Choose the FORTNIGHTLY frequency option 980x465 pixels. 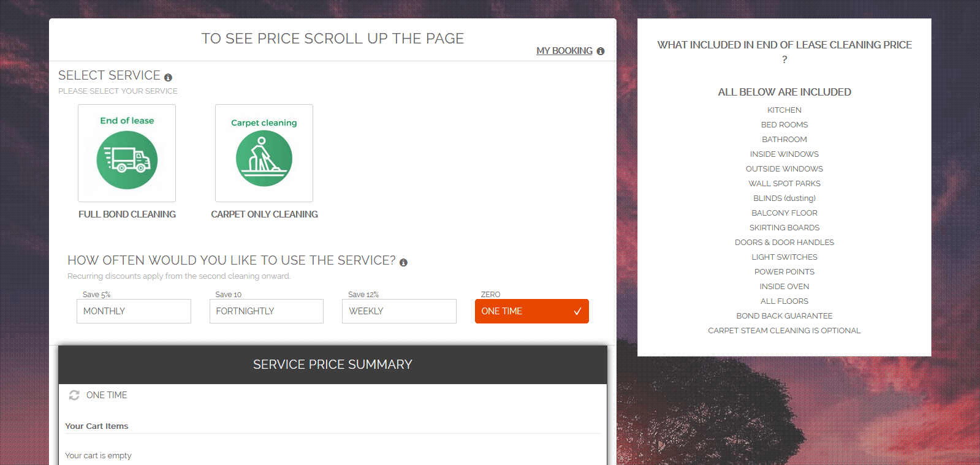tap(267, 311)
